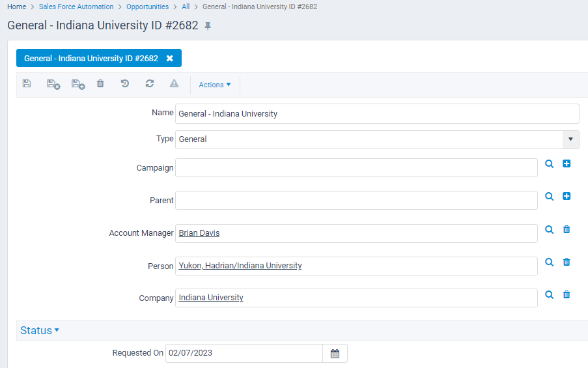Add a new Parent with the plus icon
The width and height of the screenshot is (588, 368).
pos(567,196)
